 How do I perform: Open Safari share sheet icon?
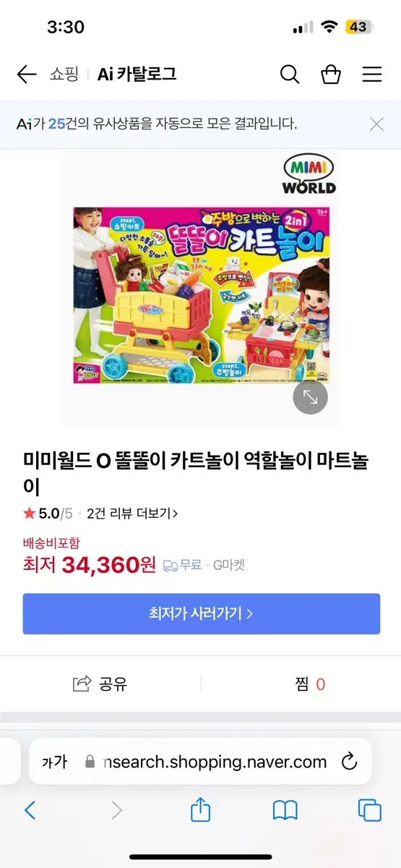click(200, 809)
